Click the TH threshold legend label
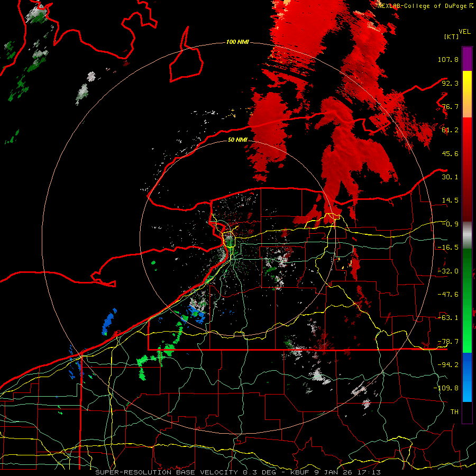 coord(454,412)
